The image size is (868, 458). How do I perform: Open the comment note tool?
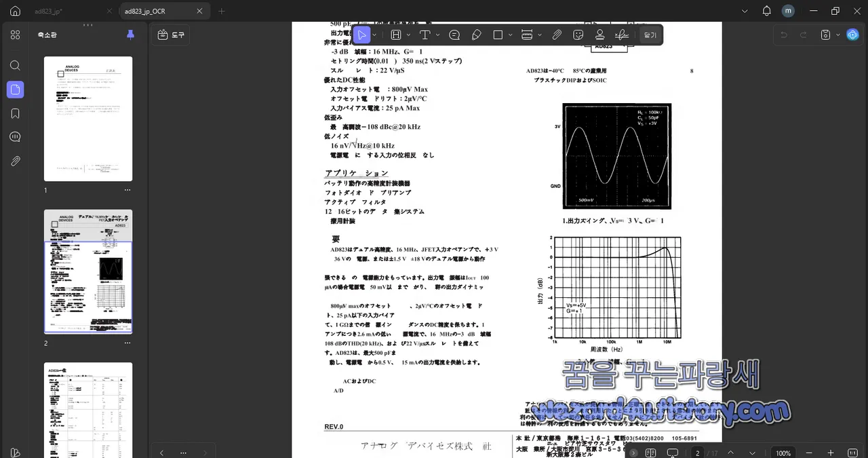click(x=454, y=35)
